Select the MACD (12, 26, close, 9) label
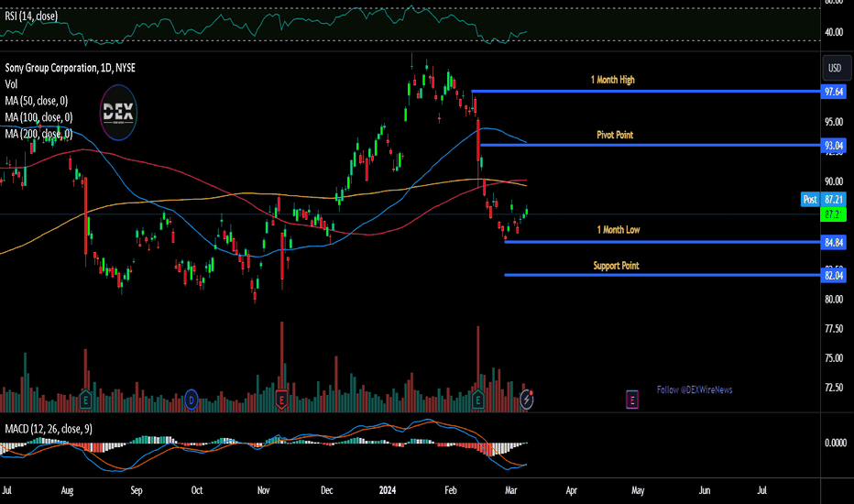This screenshot has width=854, height=504. pyautogui.click(x=49, y=429)
